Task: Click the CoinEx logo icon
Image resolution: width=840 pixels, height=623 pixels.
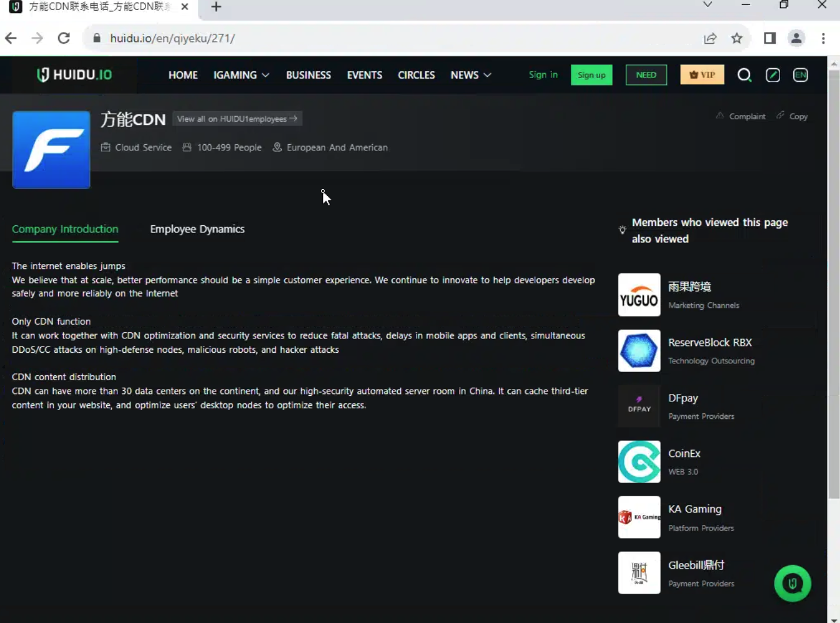Action: 639,462
